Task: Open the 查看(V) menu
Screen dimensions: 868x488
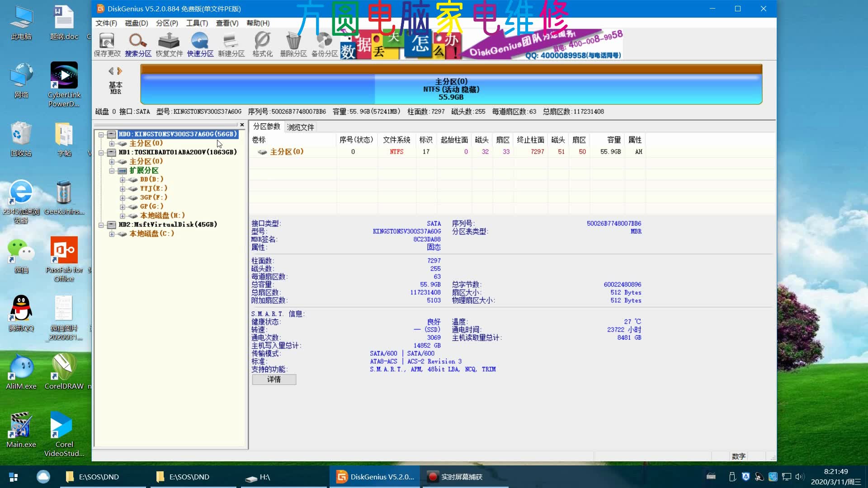Action: [227, 23]
